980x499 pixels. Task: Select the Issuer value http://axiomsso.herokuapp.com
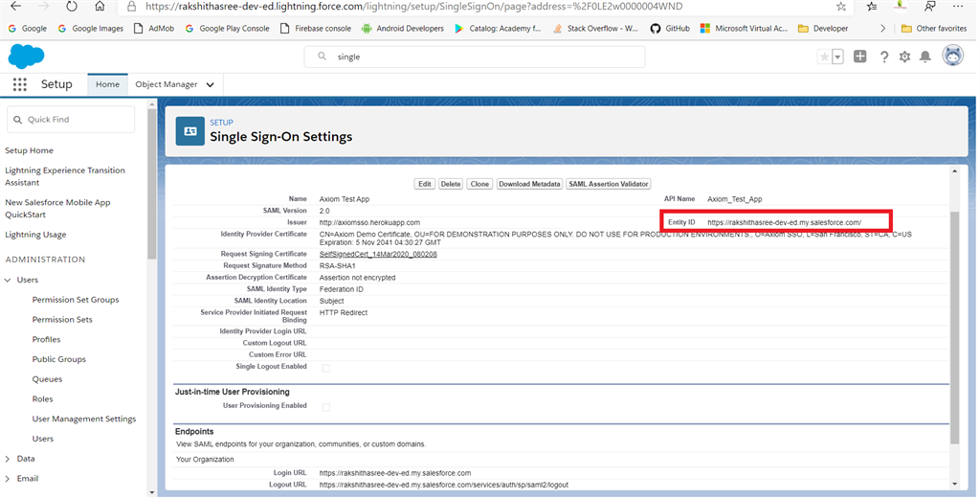(369, 222)
